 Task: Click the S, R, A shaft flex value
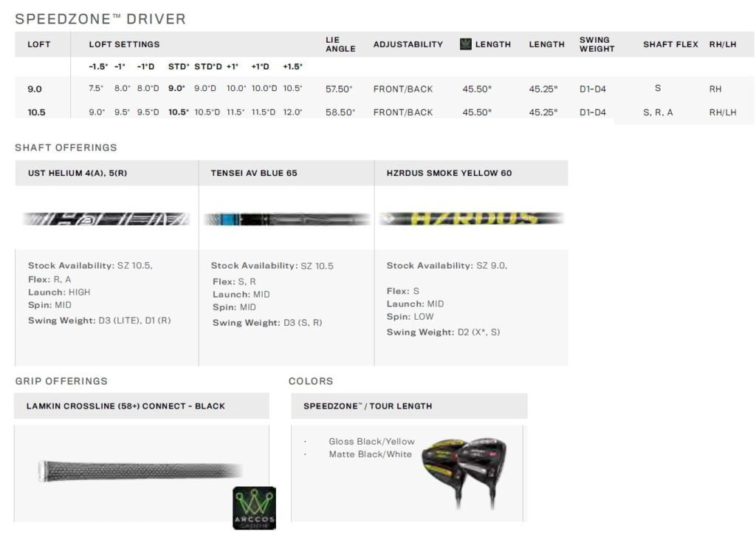658,112
